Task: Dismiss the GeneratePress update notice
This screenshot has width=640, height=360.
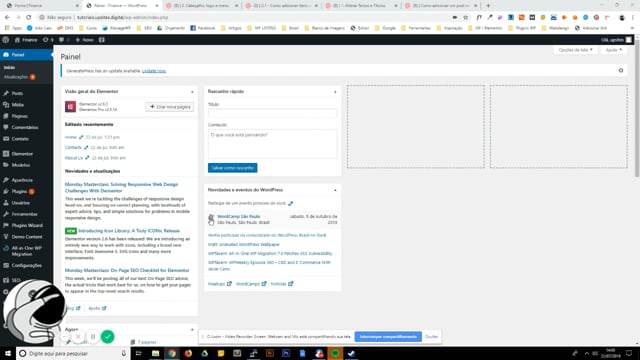Action: [x=621, y=71]
